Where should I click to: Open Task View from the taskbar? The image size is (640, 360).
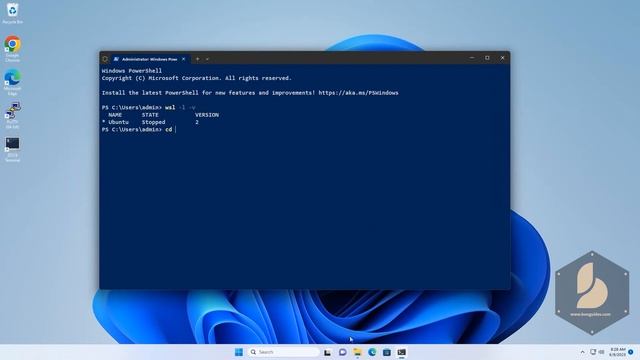coord(327,352)
